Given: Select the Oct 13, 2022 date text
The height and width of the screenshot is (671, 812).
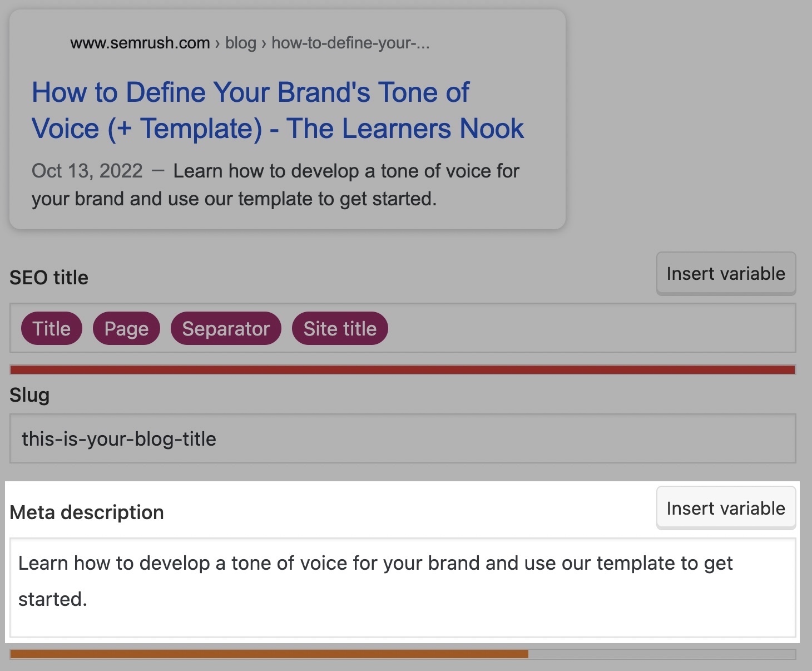Looking at the screenshot, I should pyautogui.click(x=87, y=171).
